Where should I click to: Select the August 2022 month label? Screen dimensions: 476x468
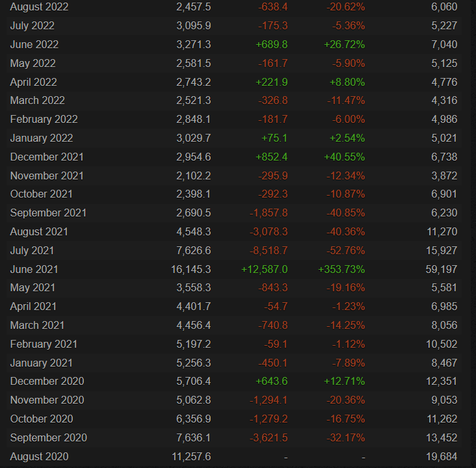[39, 6]
